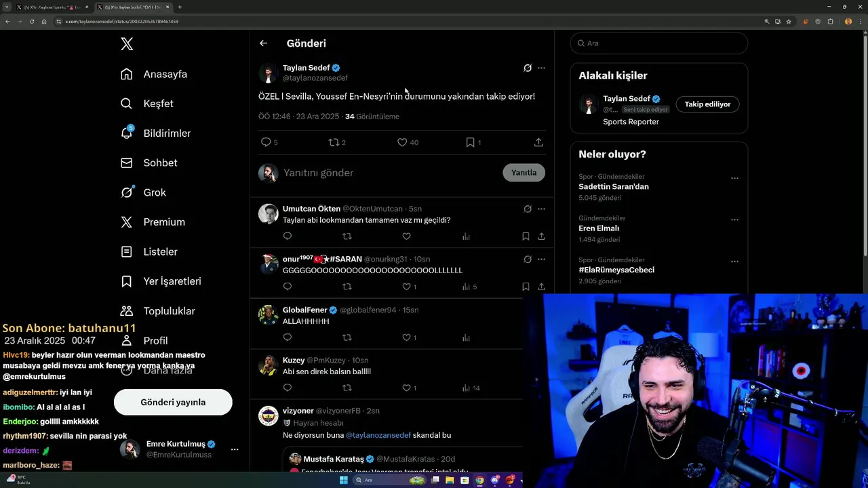Viewport: 868px width, 488px height.
Task: Repost onur's reply
Action: [x=347, y=287]
